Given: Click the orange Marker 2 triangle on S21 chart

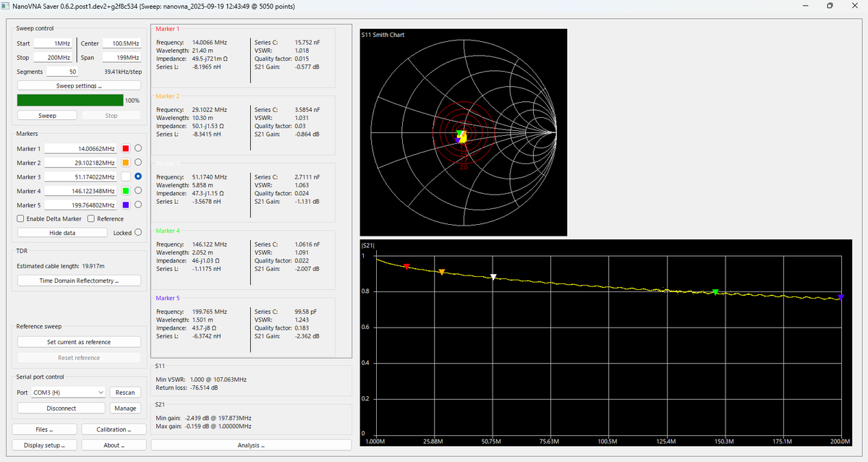Looking at the screenshot, I should [442, 272].
